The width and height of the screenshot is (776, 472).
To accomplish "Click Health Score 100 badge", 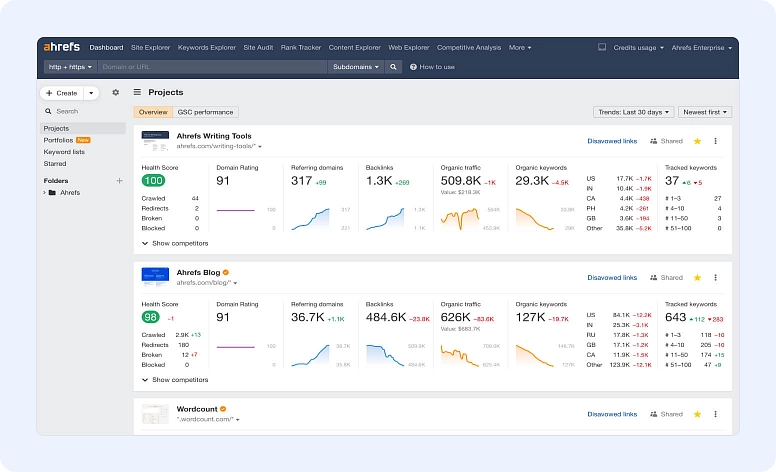I will coord(153,181).
